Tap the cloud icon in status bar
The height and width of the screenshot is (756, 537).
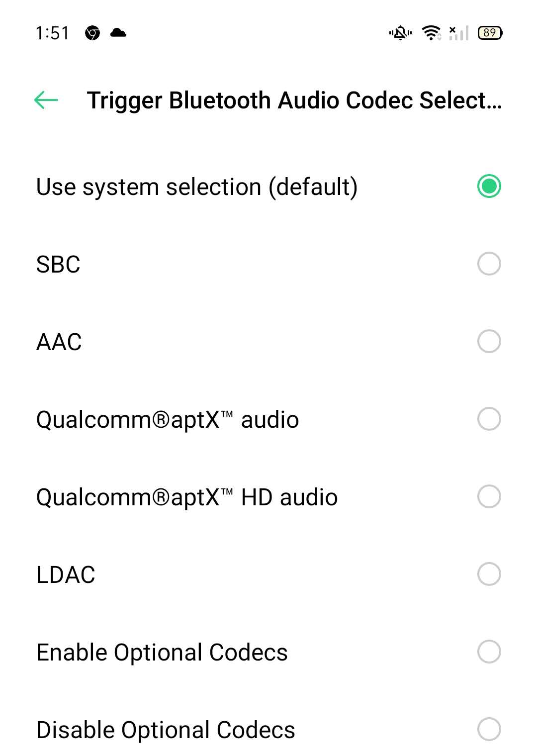click(118, 33)
